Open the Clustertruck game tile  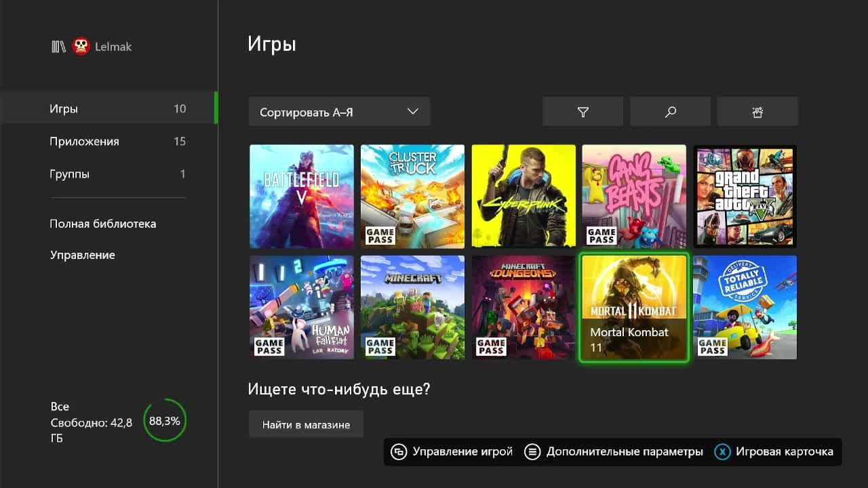412,197
